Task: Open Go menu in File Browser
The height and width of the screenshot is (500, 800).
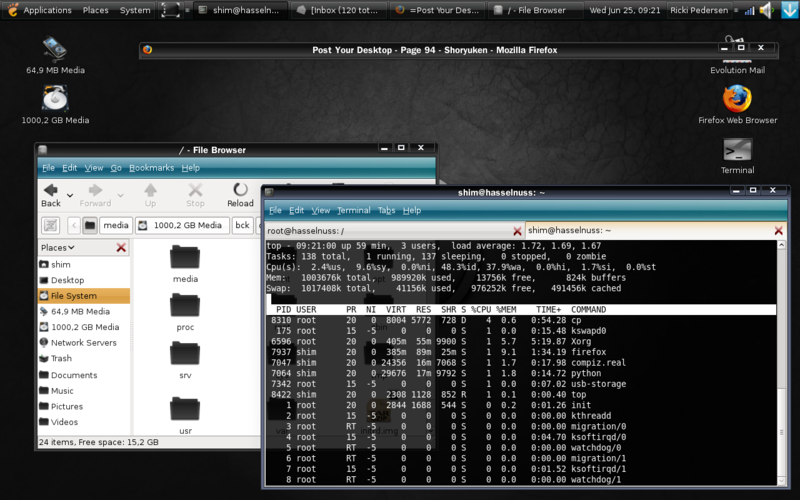Action: tap(116, 168)
